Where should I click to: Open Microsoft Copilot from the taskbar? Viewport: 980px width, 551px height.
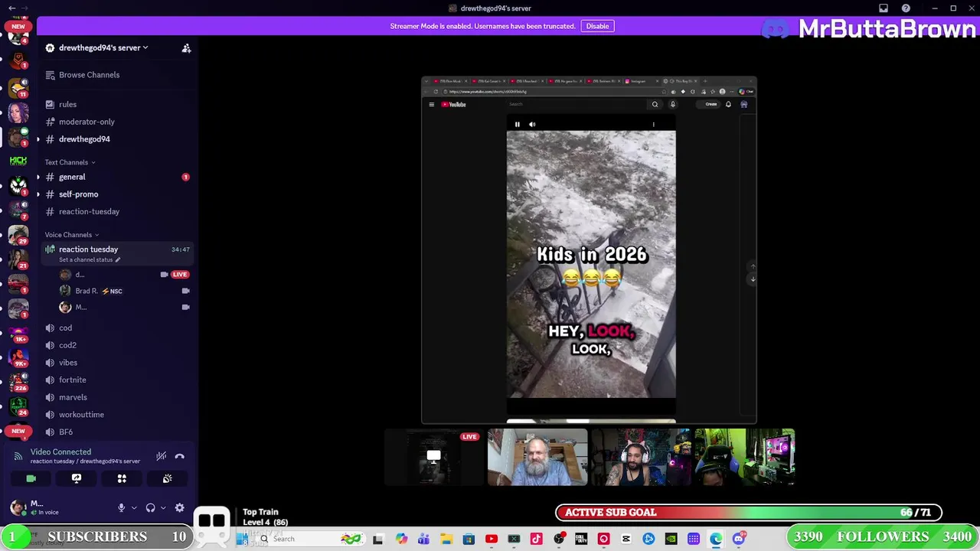coord(401,540)
